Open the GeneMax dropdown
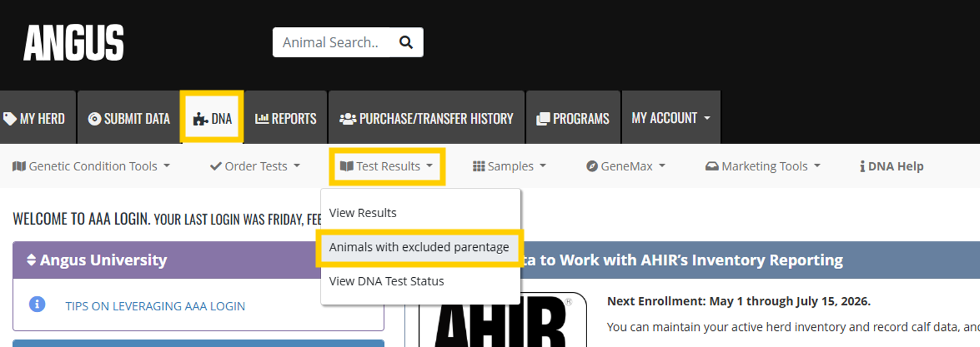This screenshot has width=980, height=347. [x=625, y=167]
